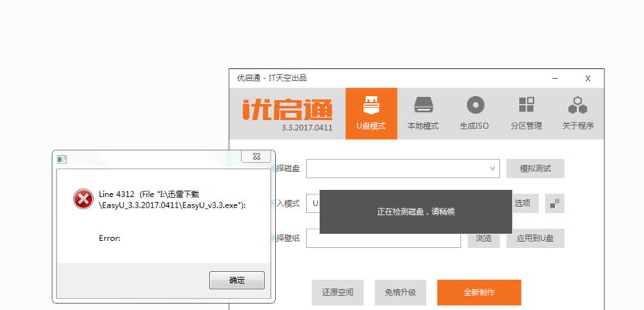Image resolution: width=644 pixels, height=310 pixels.
Task: Click the small squares icon beside 选项
Action: (x=554, y=203)
